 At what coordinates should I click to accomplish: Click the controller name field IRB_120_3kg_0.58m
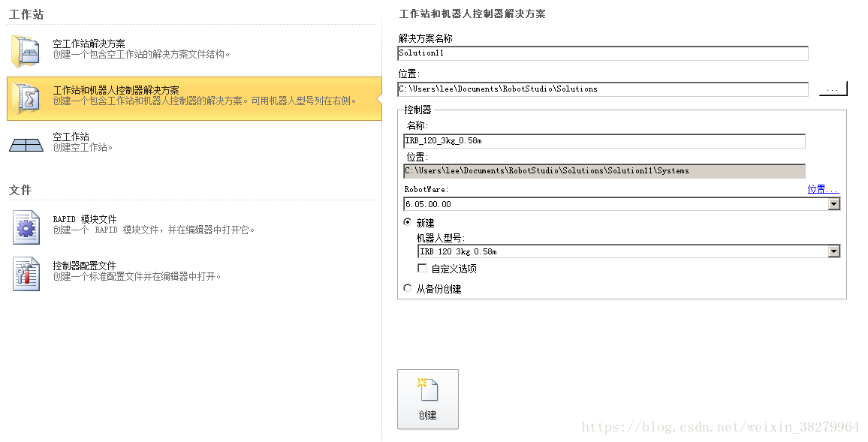tap(604, 141)
